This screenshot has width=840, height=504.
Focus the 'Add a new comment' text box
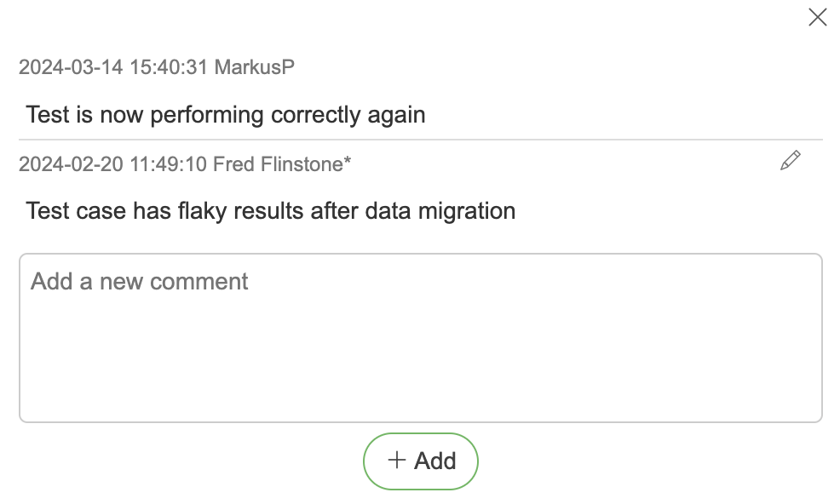(420, 338)
